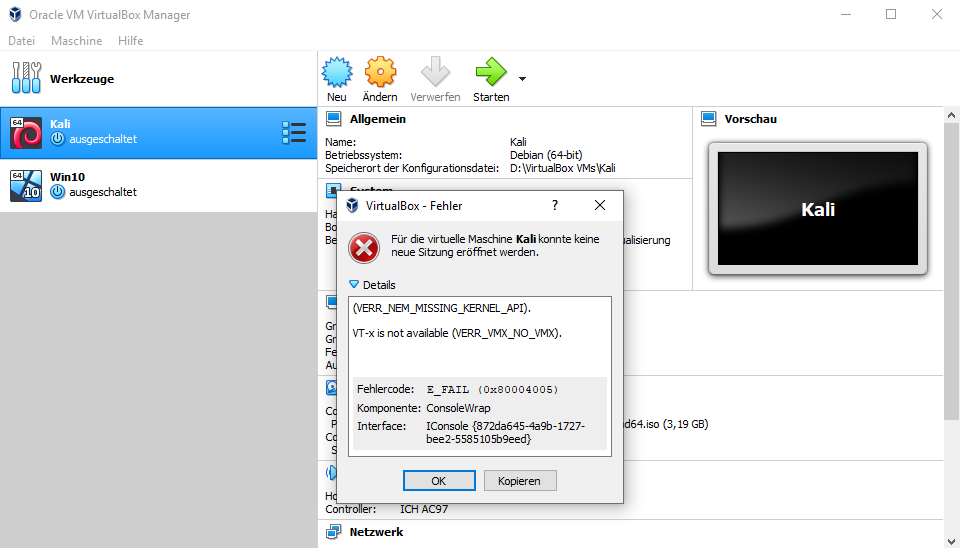Click the Fehlercode E_FAIL value
This screenshot has height=548, width=960.
point(492,389)
